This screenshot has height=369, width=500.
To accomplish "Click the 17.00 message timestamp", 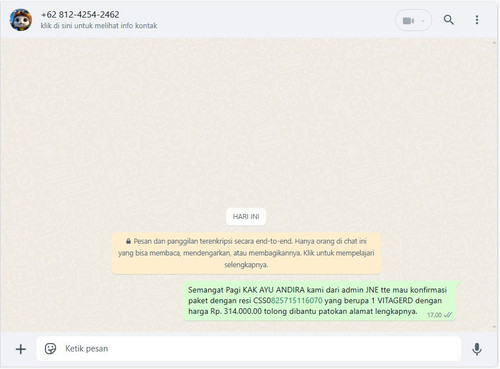I will 434,315.
